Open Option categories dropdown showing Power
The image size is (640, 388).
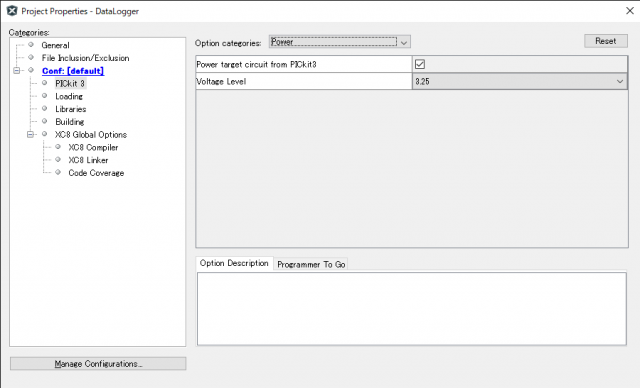(x=340, y=42)
